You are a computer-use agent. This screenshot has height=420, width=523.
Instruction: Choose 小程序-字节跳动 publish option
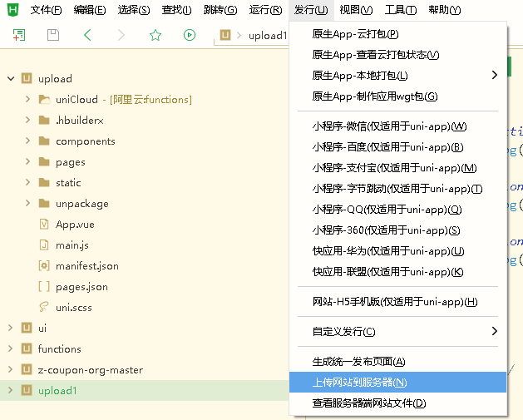pos(397,189)
